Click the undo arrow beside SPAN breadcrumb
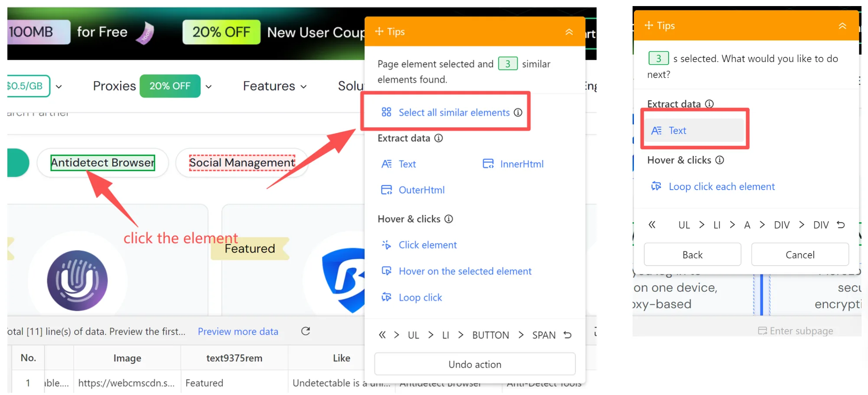868x395 pixels. tap(568, 335)
